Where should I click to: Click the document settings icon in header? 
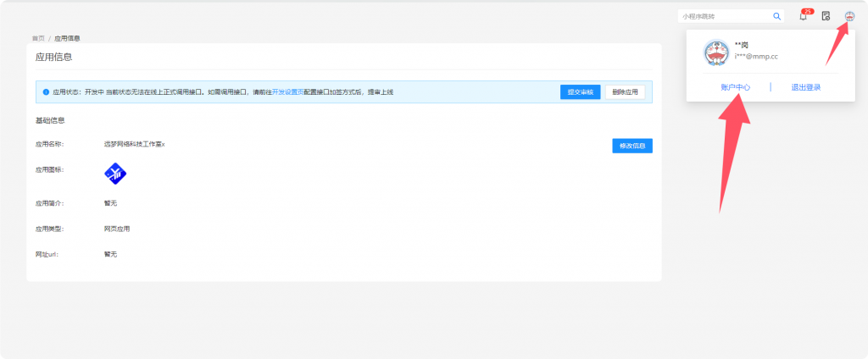click(826, 16)
